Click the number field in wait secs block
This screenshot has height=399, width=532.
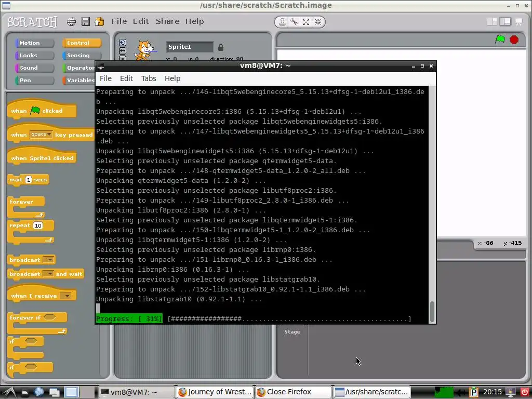(29, 180)
